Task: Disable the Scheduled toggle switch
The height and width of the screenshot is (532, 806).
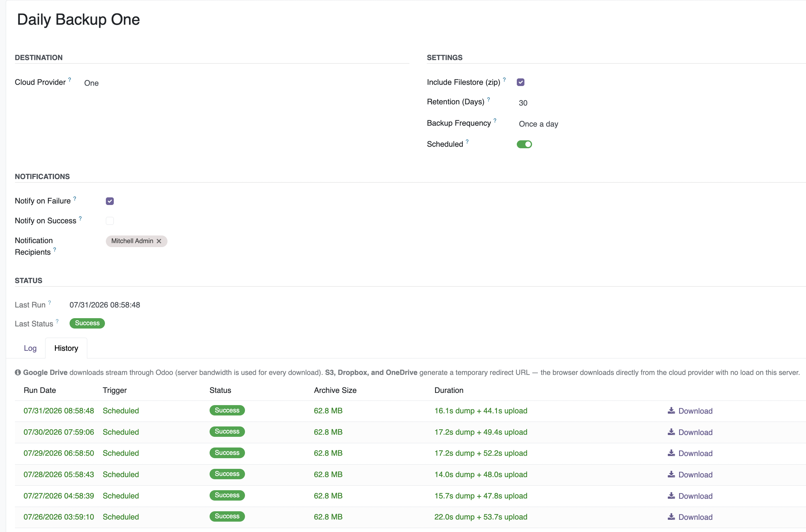Action: point(524,144)
